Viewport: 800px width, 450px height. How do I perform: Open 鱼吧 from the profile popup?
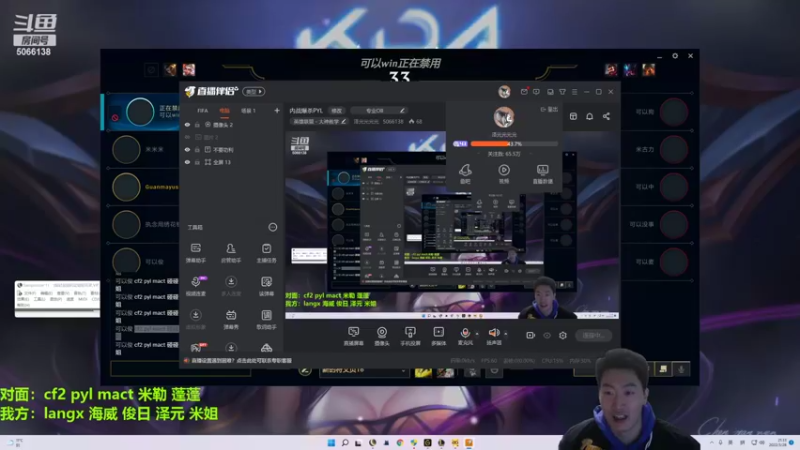tap(465, 173)
